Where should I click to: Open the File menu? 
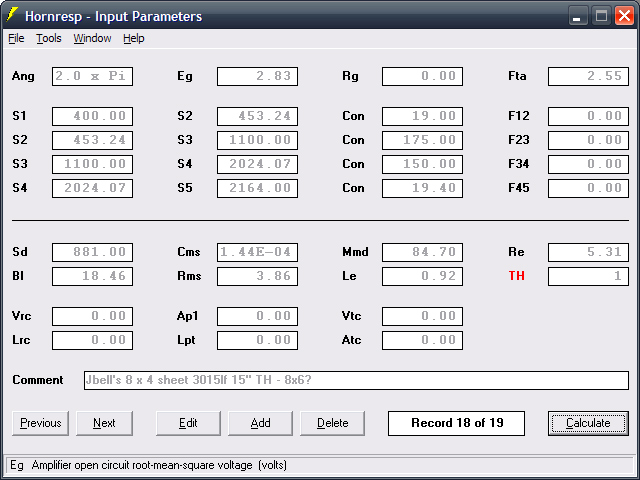tap(16, 38)
